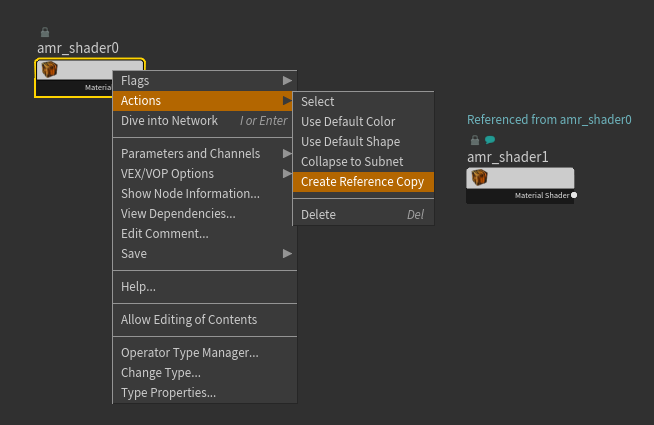
Task: Pick Use Default Shape in the submenu
Action: pos(350,142)
